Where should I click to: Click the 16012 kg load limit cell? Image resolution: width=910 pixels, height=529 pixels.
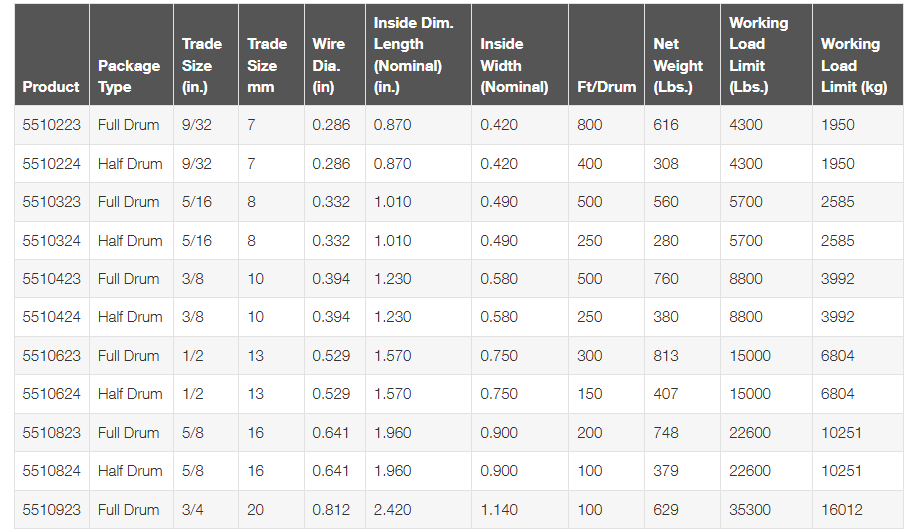tap(841, 510)
